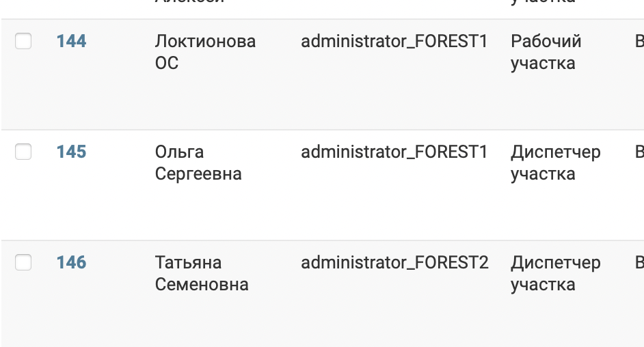Viewport: 644px width, 347px height.
Task: Tick the checkbox for row 144
Action: click(x=23, y=42)
